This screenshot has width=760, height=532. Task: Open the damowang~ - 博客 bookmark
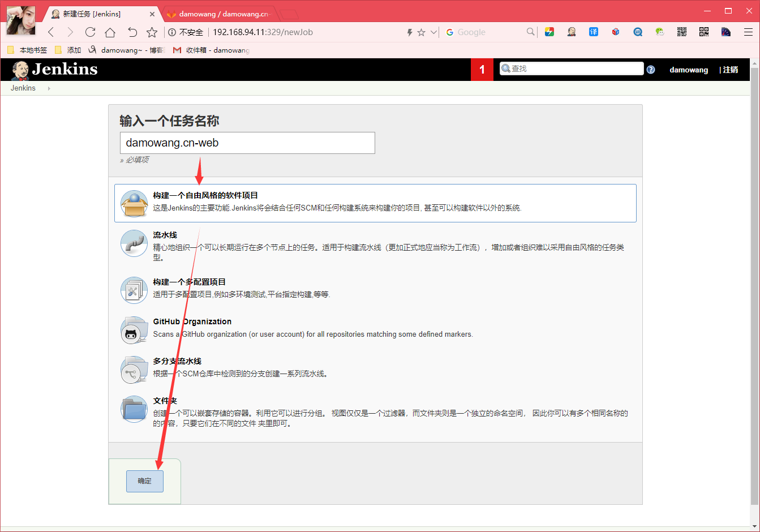click(x=126, y=50)
